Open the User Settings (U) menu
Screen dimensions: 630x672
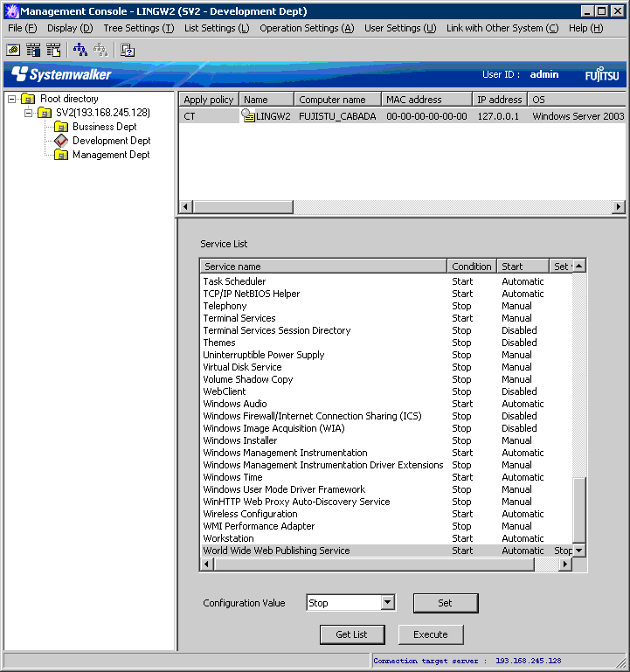(400, 28)
